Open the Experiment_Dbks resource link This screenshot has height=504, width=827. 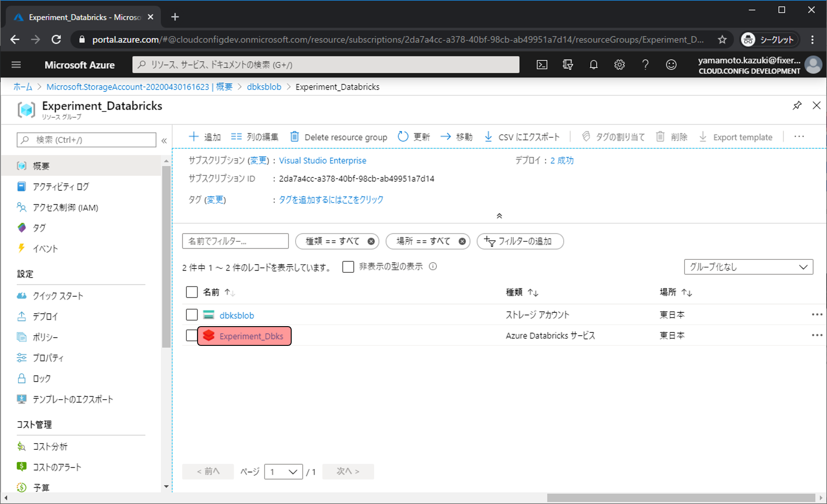251,336
